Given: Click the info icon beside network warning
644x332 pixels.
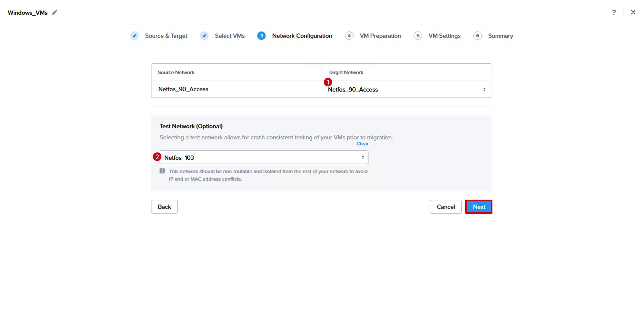Looking at the screenshot, I should pyautogui.click(x=162, y=171).
